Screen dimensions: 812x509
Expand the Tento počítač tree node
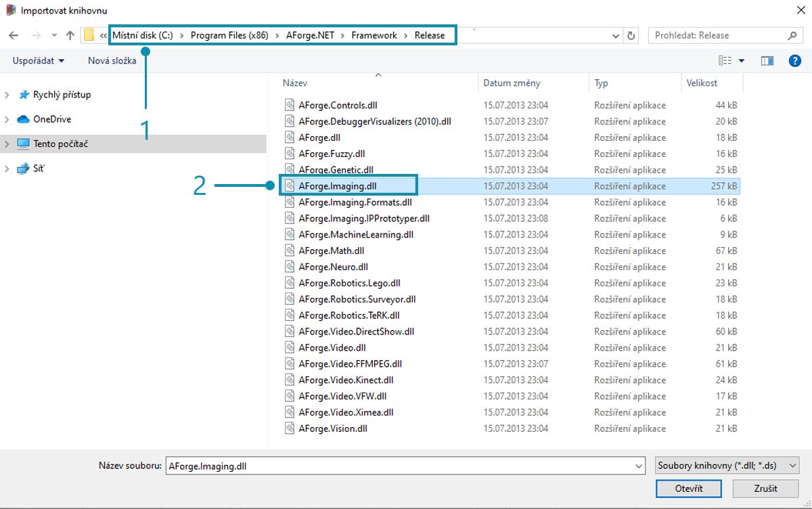click(x=7, y=144)
